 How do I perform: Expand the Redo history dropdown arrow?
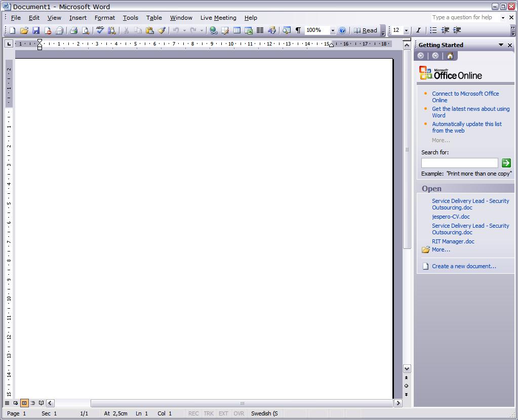click(202, 30)
